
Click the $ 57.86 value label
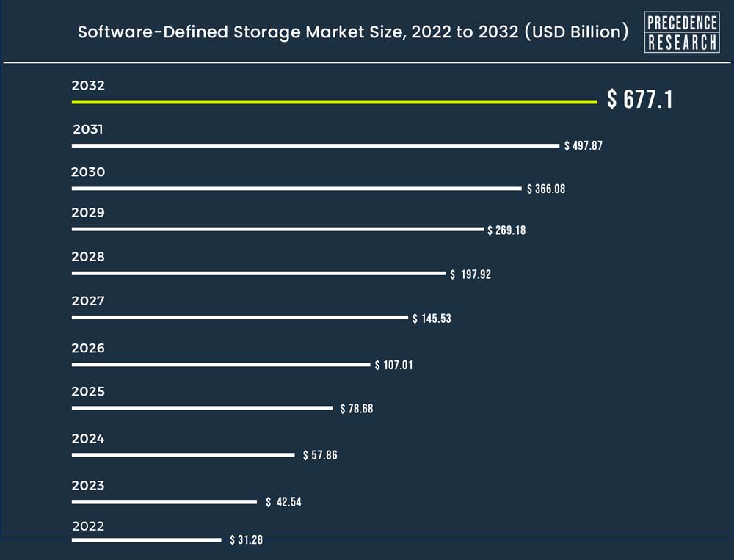click(x=320, y=455)
